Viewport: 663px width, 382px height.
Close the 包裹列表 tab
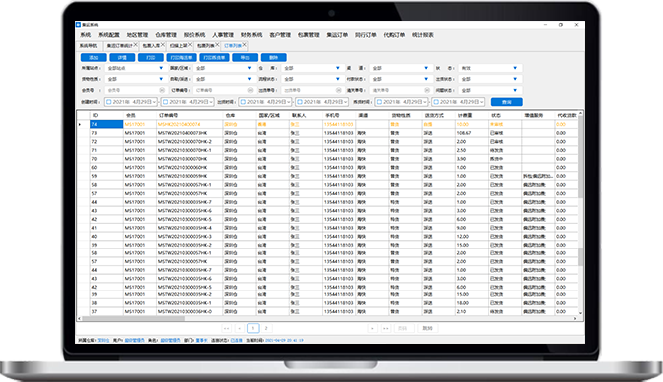click(x=217, y=44)
